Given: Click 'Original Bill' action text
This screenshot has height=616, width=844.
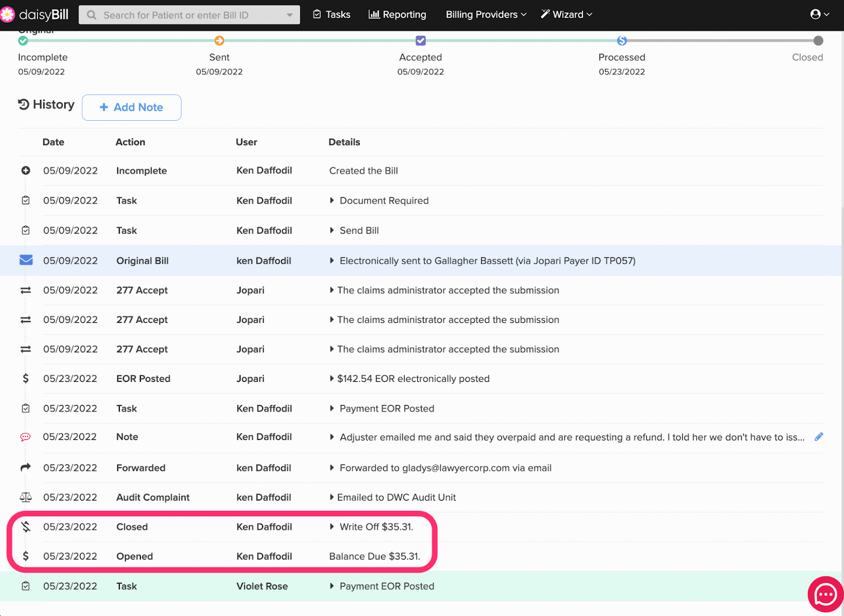Looking at the screenshot, I should [x=142, y=261].
